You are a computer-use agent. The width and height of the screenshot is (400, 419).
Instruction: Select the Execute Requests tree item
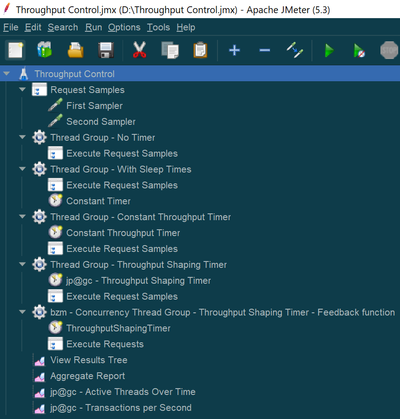pyautogui.click(x=105, y=344)
